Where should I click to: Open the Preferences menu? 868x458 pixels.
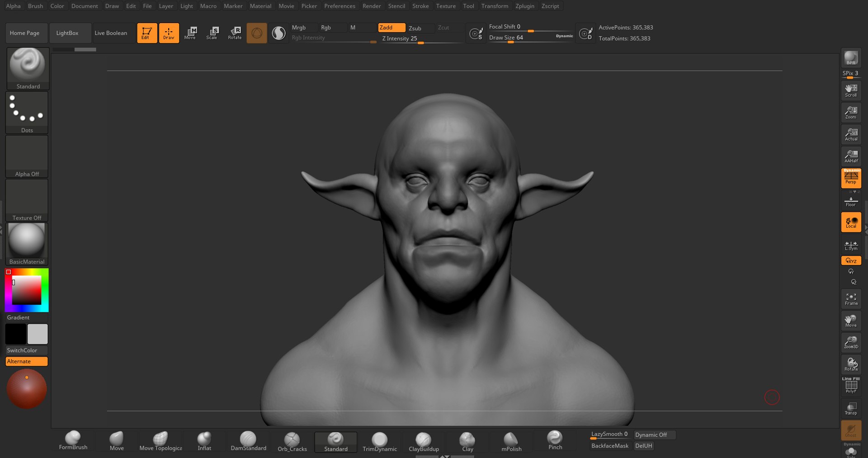(x=340, y=6)
